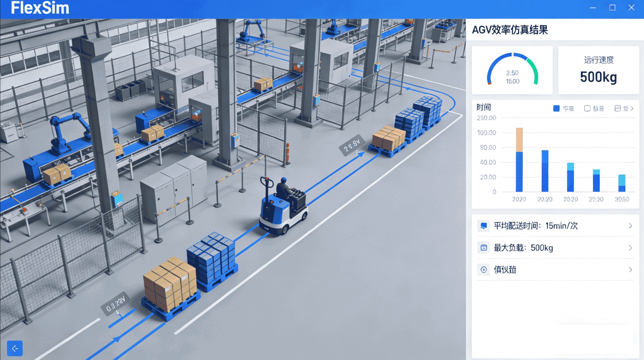
Task: Click the third legend icon in chart header
Action: pyautogui.click(x=617, y=108)
